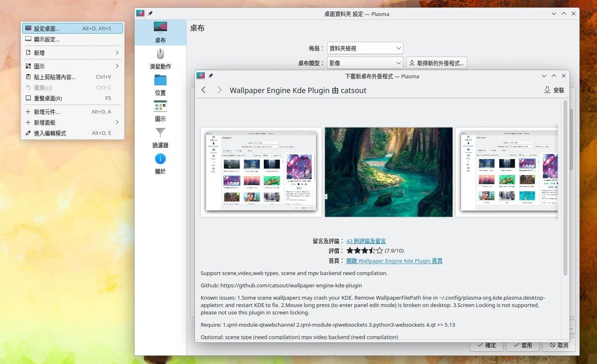The width and height of the screenshot is (597, 364).
Task: Open 43 則評論及留言 link
Action: (x=366, y=241)
